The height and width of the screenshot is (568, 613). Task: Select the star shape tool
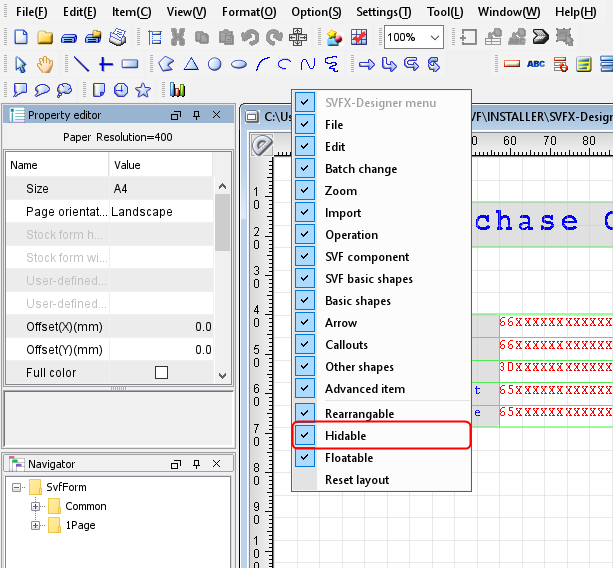point(143,90)
